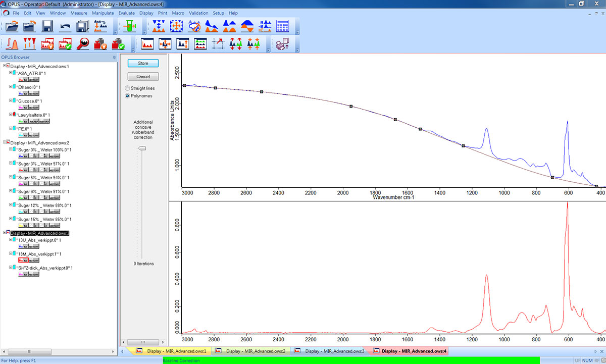
Task: Click the printer icon in the toolbar
Action: pyautogui.click(x=282, y=44)
